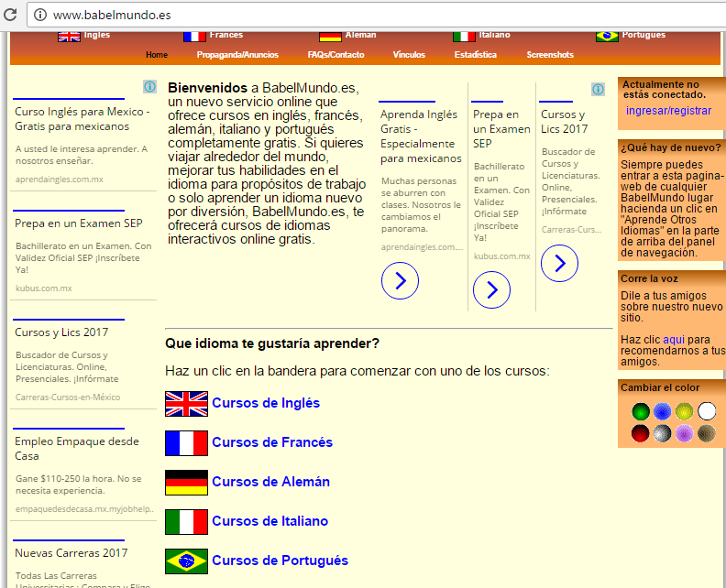Click the ingresar/registrar link

668,111
